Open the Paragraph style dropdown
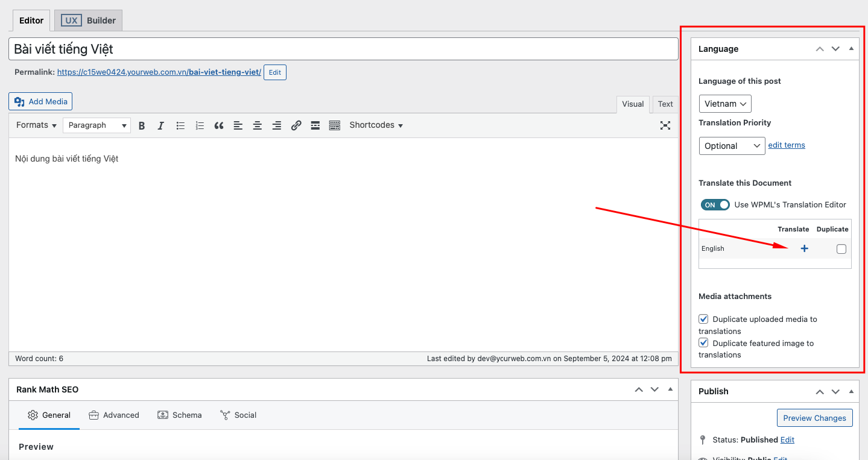 click(x=97, y=125)
